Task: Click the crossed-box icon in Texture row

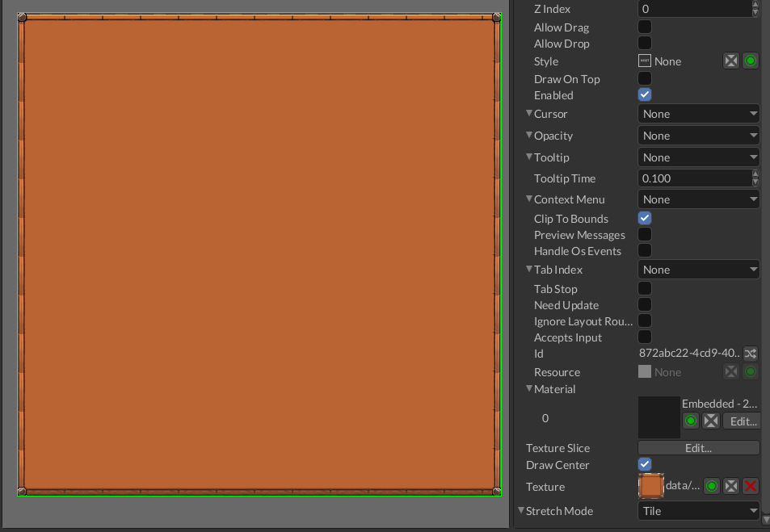Action: pyautogui.click(x=730, y=486)
